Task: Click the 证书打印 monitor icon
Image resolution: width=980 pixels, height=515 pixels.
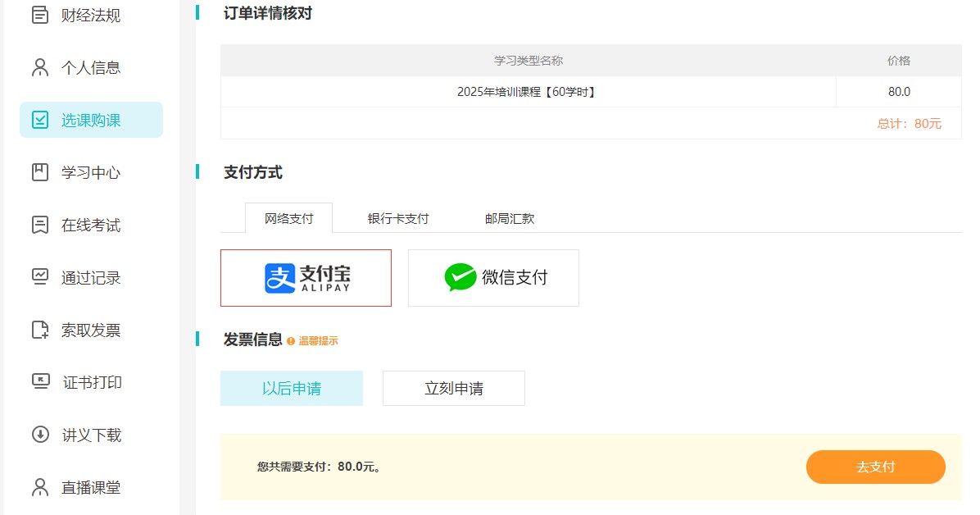Action: (x=41, y=381)
